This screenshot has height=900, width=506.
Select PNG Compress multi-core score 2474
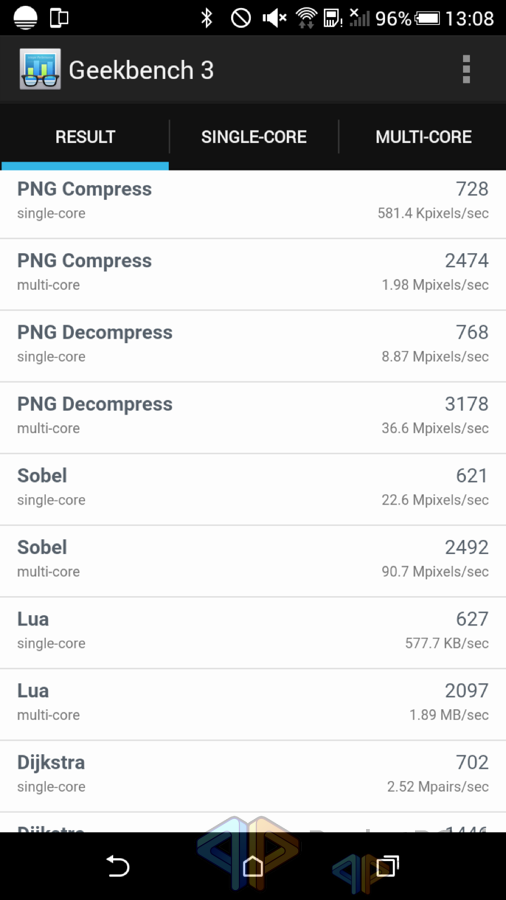466,261
